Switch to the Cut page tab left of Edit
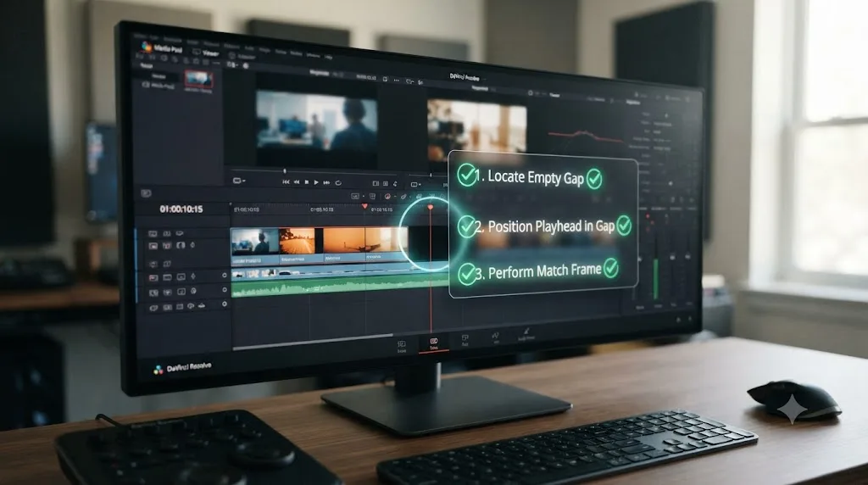Viewport: 868px width, 485px height. (402, 347)
